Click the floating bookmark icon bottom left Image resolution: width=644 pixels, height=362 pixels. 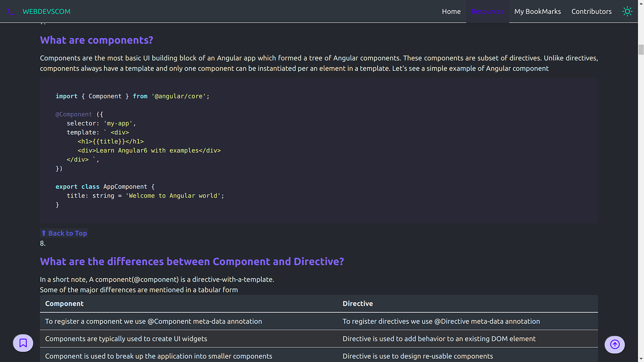(23, 343)
